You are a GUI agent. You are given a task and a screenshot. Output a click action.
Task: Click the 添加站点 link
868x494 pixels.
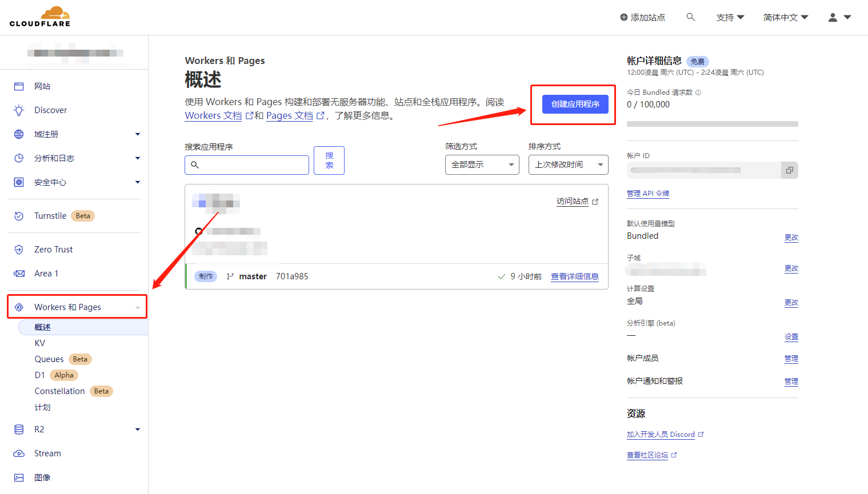[647, 18]
